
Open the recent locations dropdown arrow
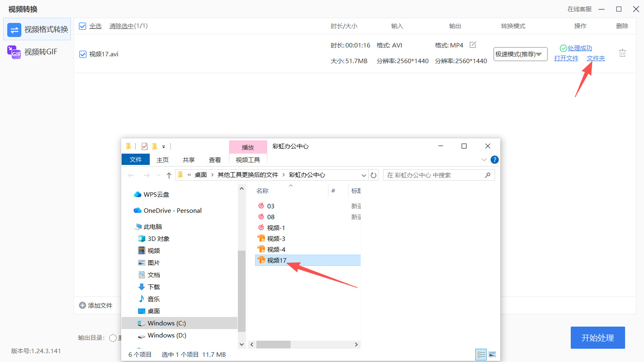point(159,175)
